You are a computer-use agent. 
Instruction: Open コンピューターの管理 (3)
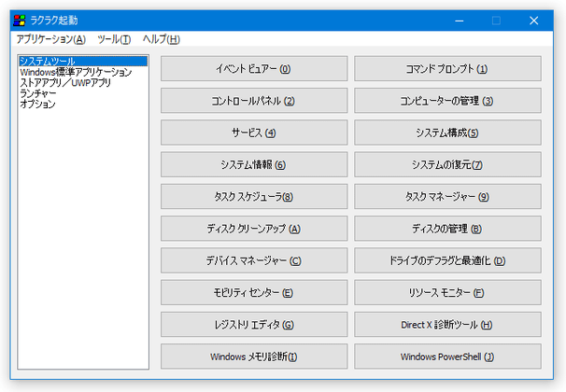(447, 101)
